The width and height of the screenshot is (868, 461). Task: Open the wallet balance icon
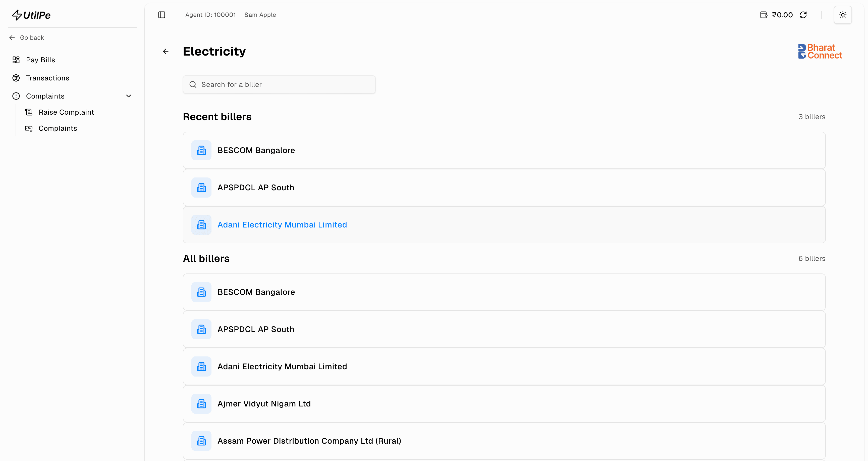pyautogui.click(x=764, y=15)
